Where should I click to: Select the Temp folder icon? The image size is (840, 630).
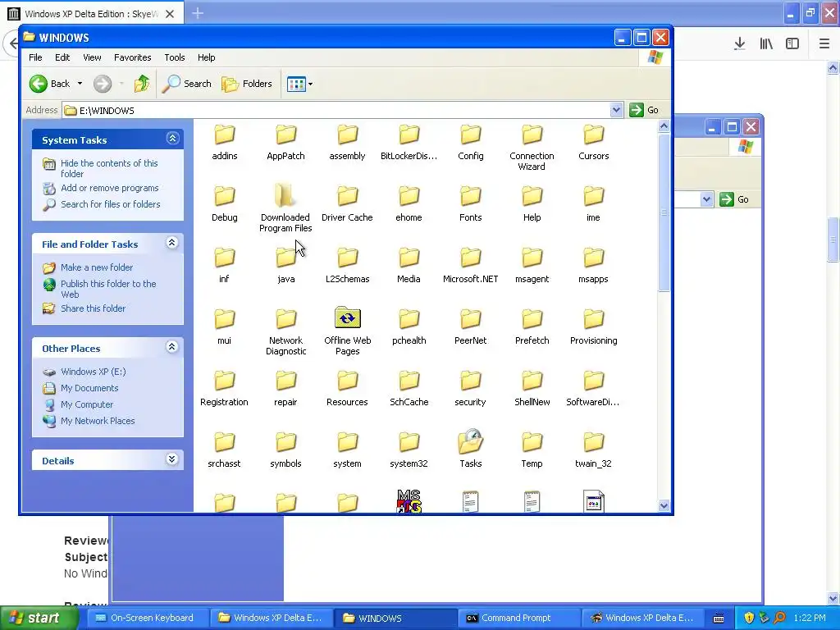click(x=532, y=442)
